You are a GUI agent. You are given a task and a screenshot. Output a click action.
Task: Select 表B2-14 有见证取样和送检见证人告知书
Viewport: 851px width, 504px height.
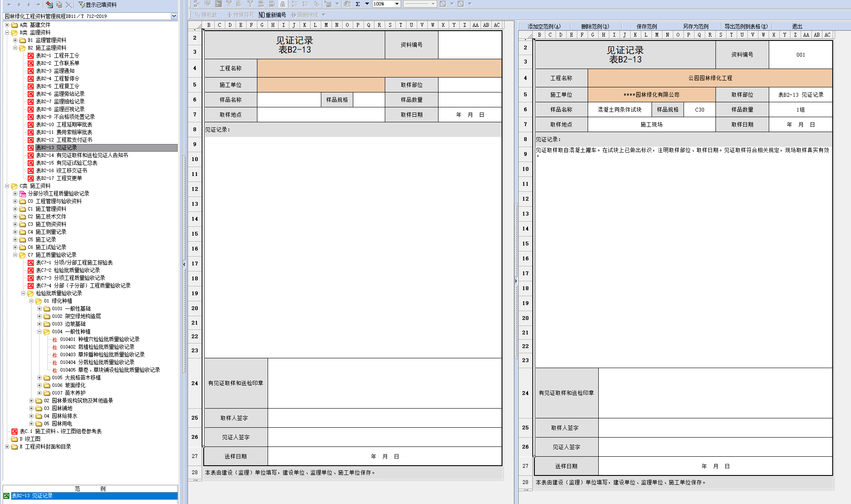[82, 155]
